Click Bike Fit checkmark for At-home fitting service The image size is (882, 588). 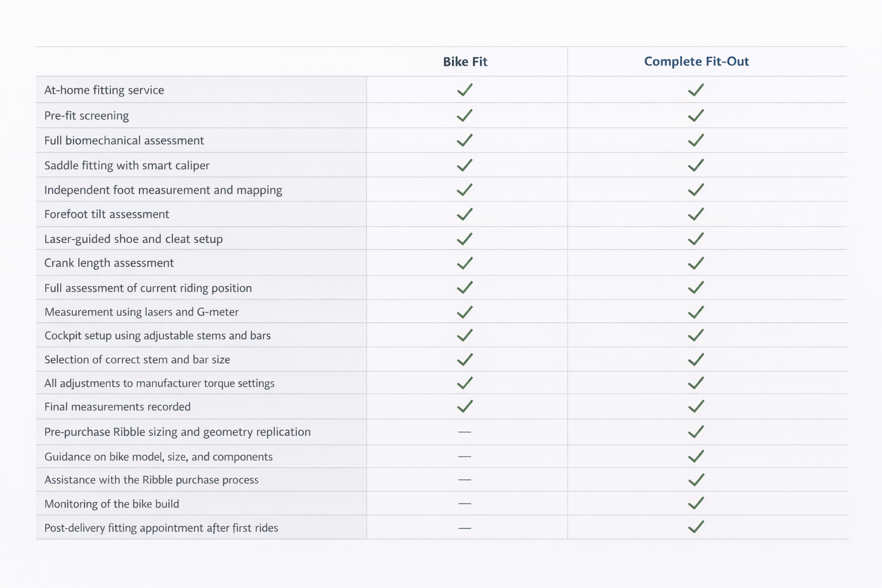465,90
